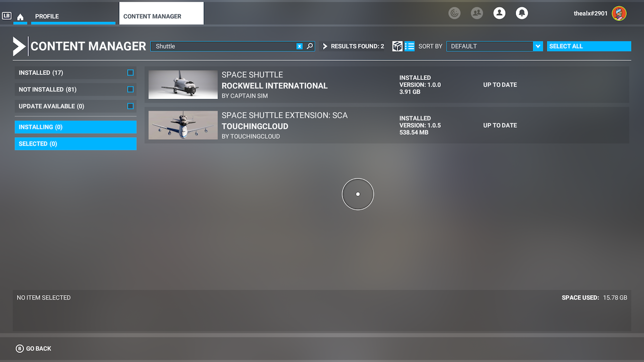Screen dimensions: 644x362
Task: Switch to package grid view icon
Action: [x=397, y=46]
